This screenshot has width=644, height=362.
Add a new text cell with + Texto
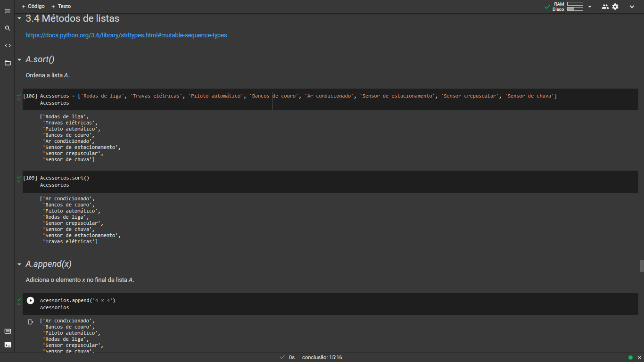(x=61, y=7)
